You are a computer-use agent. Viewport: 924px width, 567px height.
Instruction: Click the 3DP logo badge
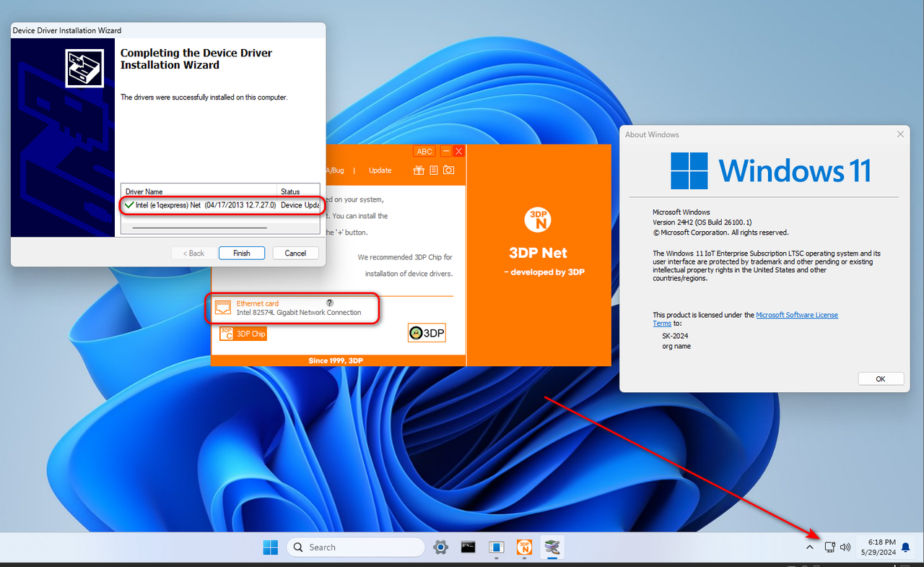click(x=427, y=333)
